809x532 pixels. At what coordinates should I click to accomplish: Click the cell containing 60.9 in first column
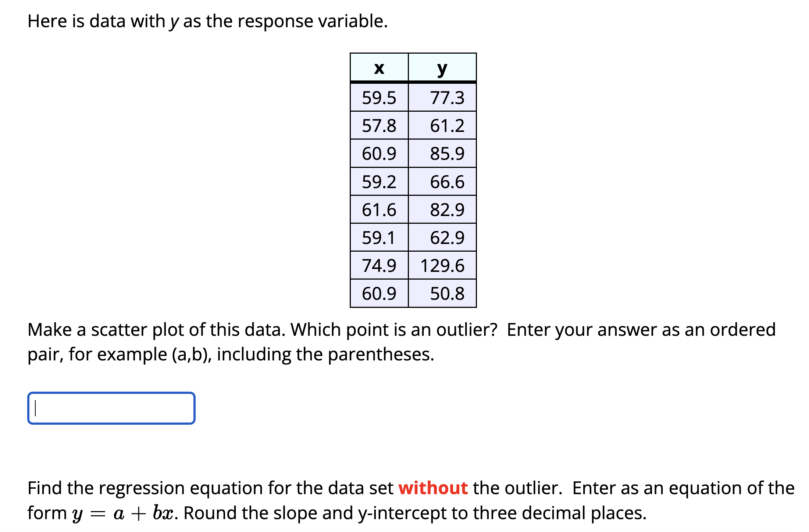pyautogui.click(x=379, y=154)
